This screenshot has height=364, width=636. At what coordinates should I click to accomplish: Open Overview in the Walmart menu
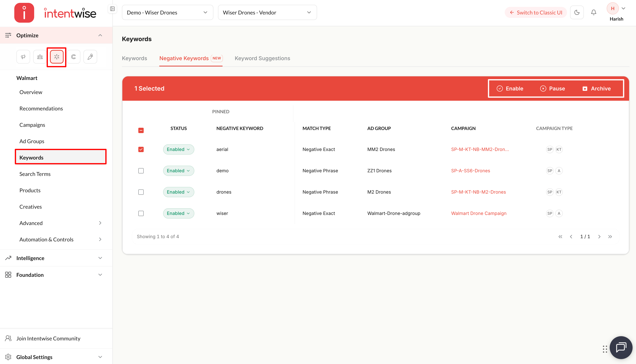tap(31, 92)
